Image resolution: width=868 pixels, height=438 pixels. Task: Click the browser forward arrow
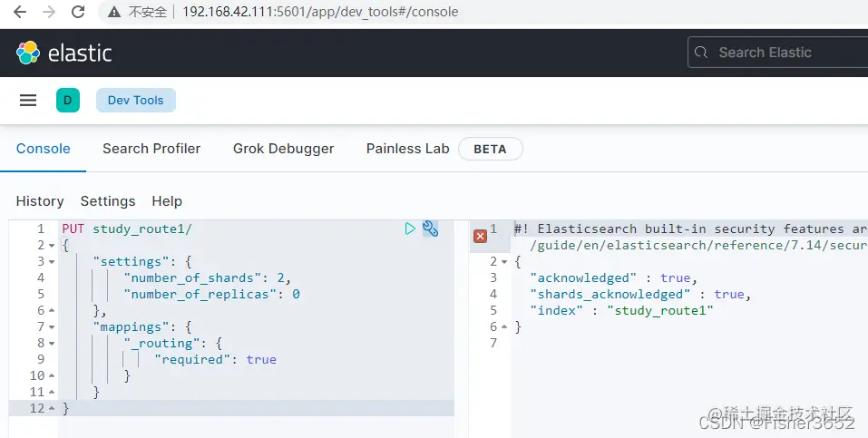(x=49, y=12)
